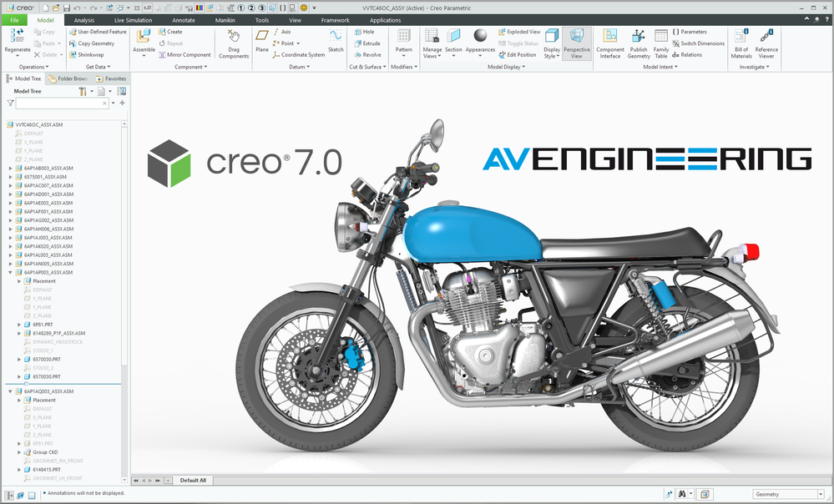834x504 pixels.
Task: Click the Model Tree search field
Action: pyautogui.click(x=63, y=103)
